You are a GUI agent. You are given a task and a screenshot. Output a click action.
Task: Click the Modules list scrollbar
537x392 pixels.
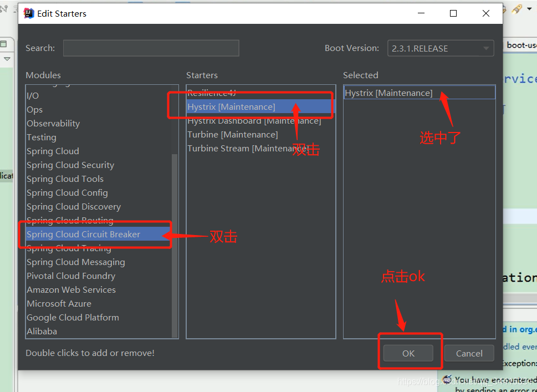pos(175,245)
